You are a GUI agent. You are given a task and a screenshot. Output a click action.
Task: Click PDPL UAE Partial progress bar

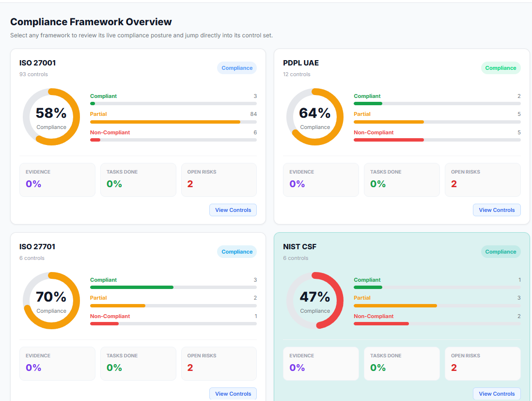[x=437, y=122]
